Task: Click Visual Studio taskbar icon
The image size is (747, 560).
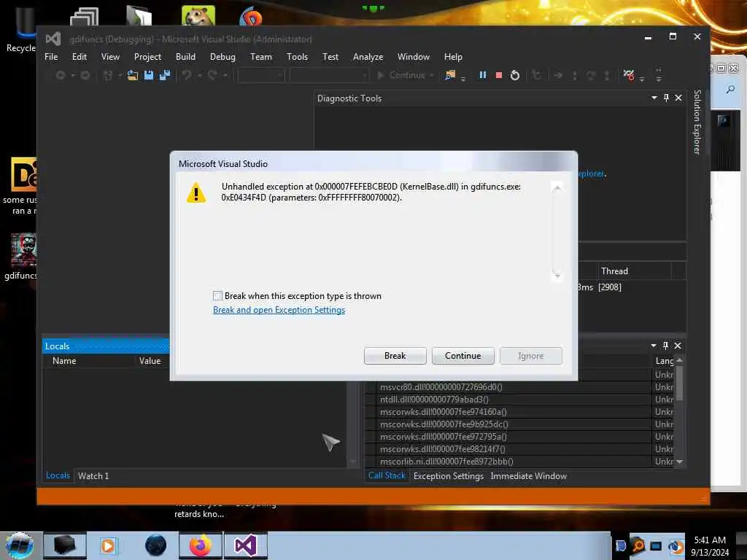Action: tap(246, 545)
